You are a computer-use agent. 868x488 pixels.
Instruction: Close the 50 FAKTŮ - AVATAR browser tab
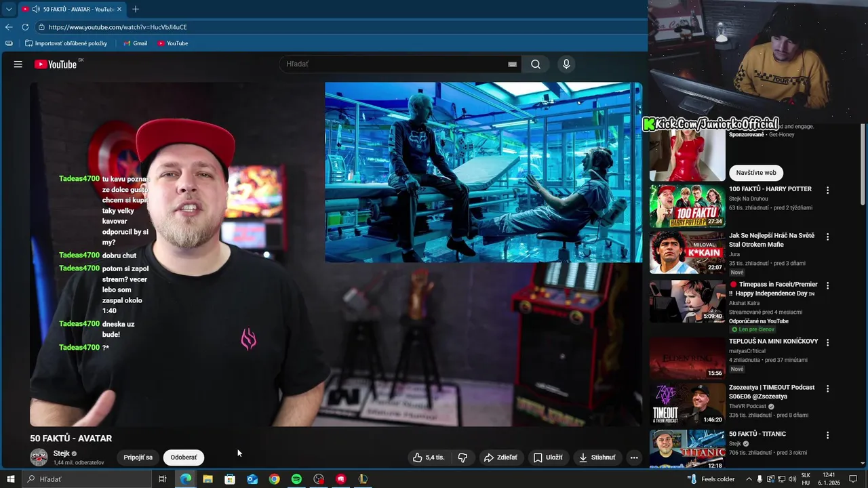[119, 9]
